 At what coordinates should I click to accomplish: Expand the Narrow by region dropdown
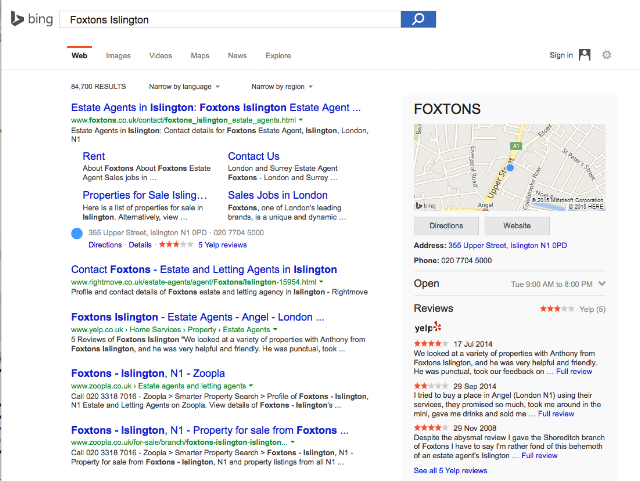pyautogui.click(x=282, y=87)
